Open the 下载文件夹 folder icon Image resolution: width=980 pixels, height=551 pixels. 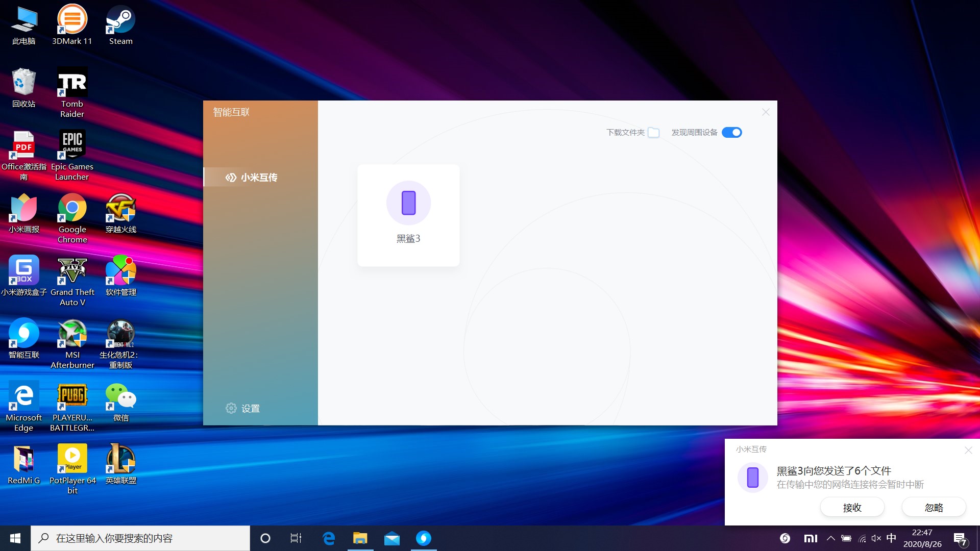pos(654,132)
